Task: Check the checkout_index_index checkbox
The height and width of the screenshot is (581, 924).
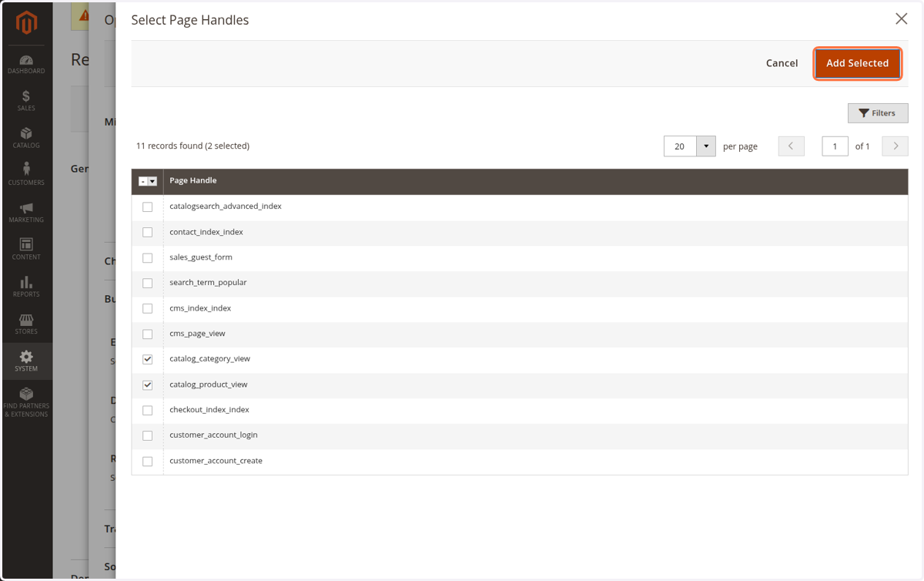Action: (147, 410)
